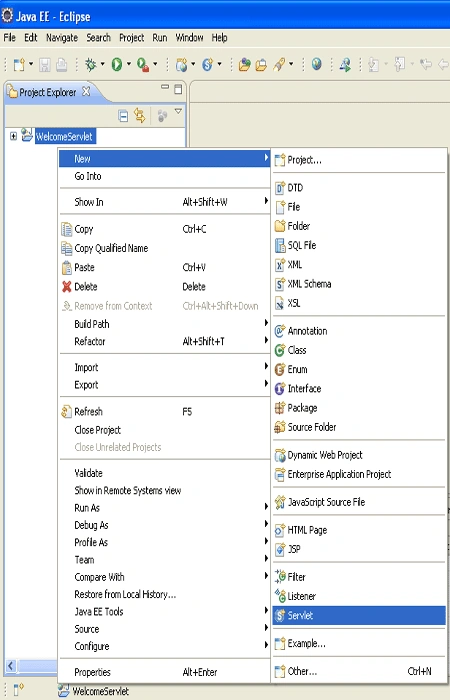Screen dimensions: 450x700
Task: Select Enterprise Application Project entry
Action: point(358,475)
